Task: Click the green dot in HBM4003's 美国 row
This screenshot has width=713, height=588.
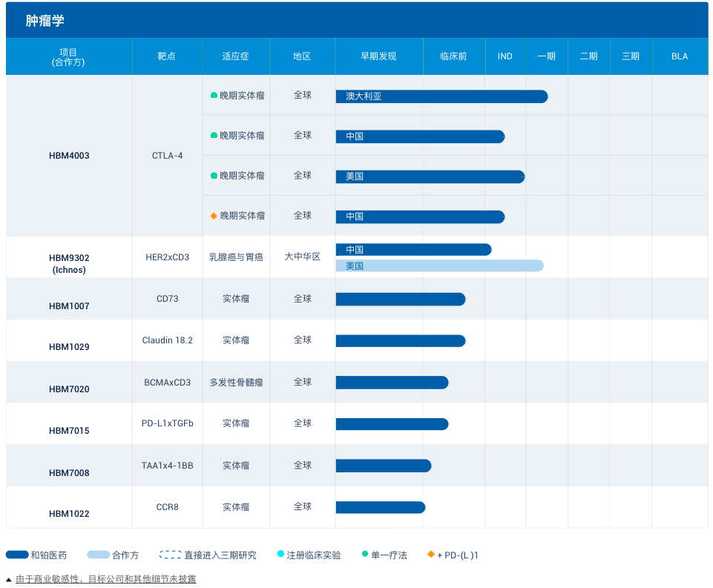Action: point(214,176)
